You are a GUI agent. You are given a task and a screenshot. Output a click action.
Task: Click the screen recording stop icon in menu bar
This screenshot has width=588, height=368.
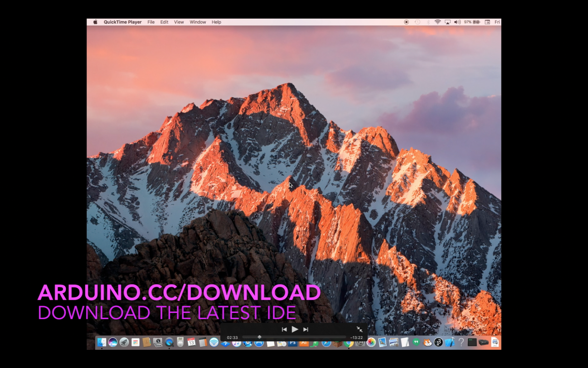click(406, 22)
